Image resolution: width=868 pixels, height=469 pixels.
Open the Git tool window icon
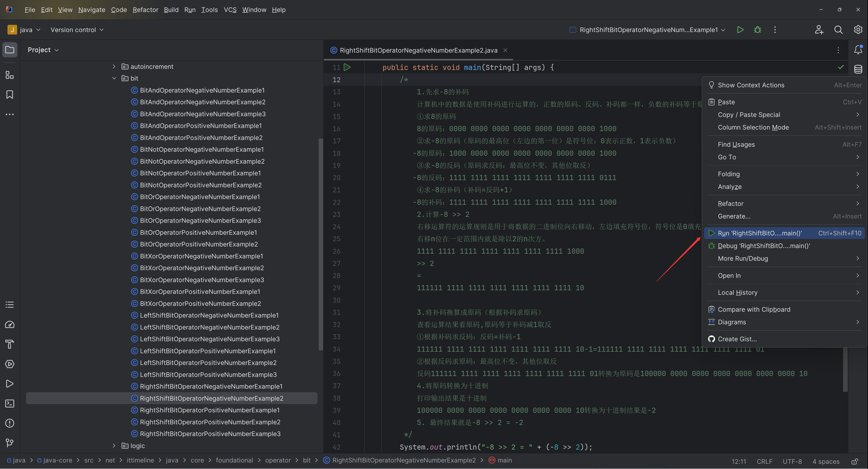(10, 442)
